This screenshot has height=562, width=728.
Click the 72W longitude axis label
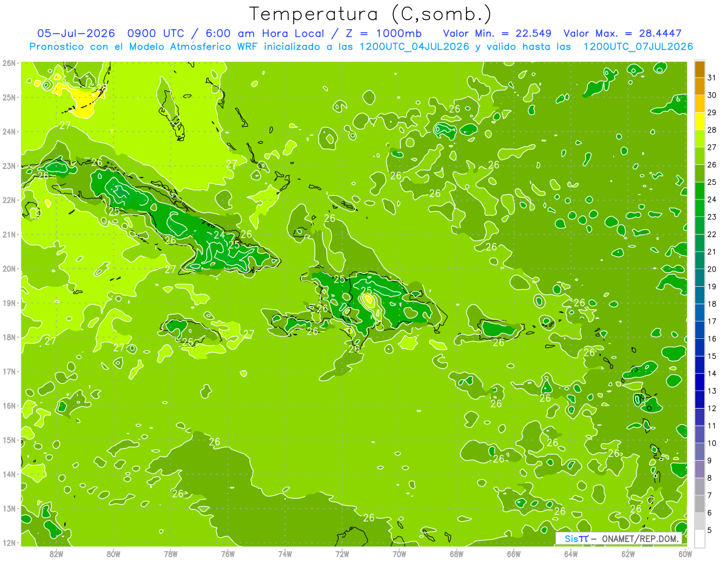(342, 554)
